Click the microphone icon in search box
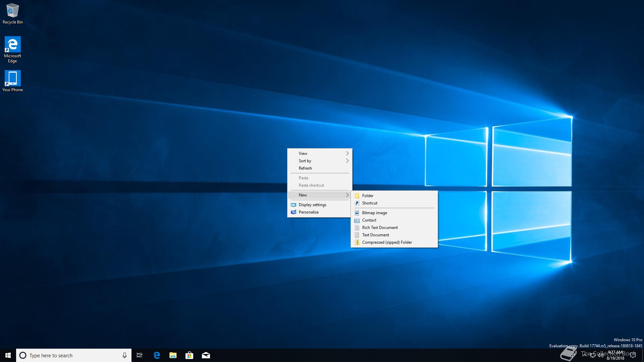Image resolution: width=644 pixels, height=362 pixels. tap(124, 355)
